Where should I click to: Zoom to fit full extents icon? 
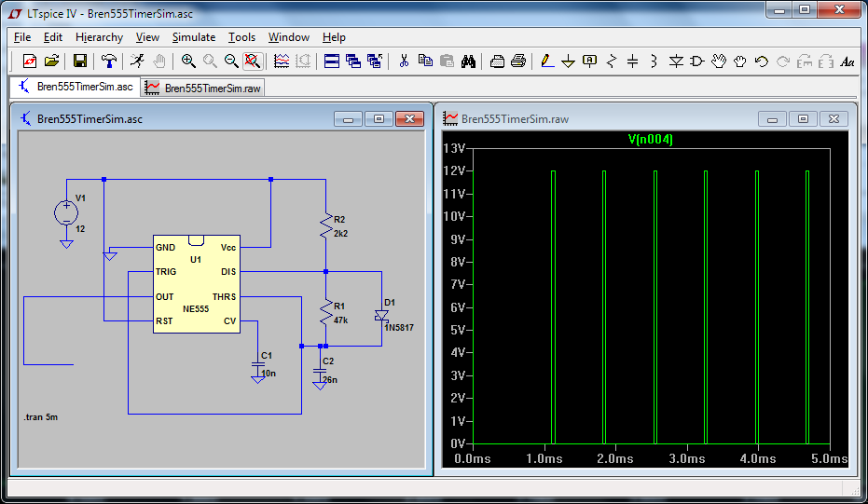pyautogui.click(x=253, y=61)
